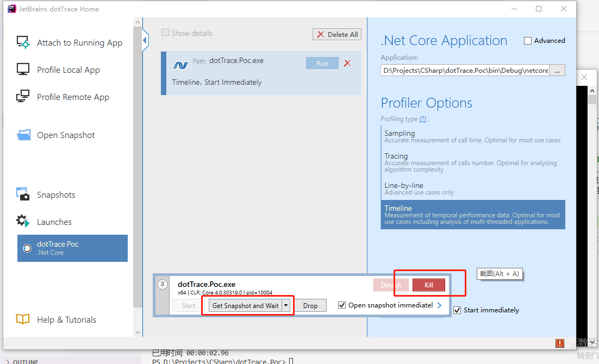This screenshot has height=364, width=599.
Task: Click the background terminal prompt line
Action: coord(223,361)
